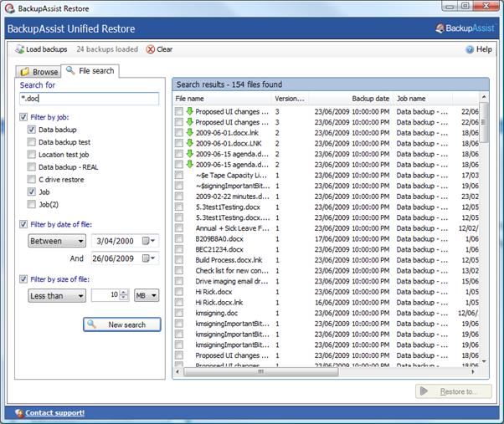The width and height of the screenshot is (504, 424).
Task: Click the Contact support bug icon
Action: tap(18, 413)
